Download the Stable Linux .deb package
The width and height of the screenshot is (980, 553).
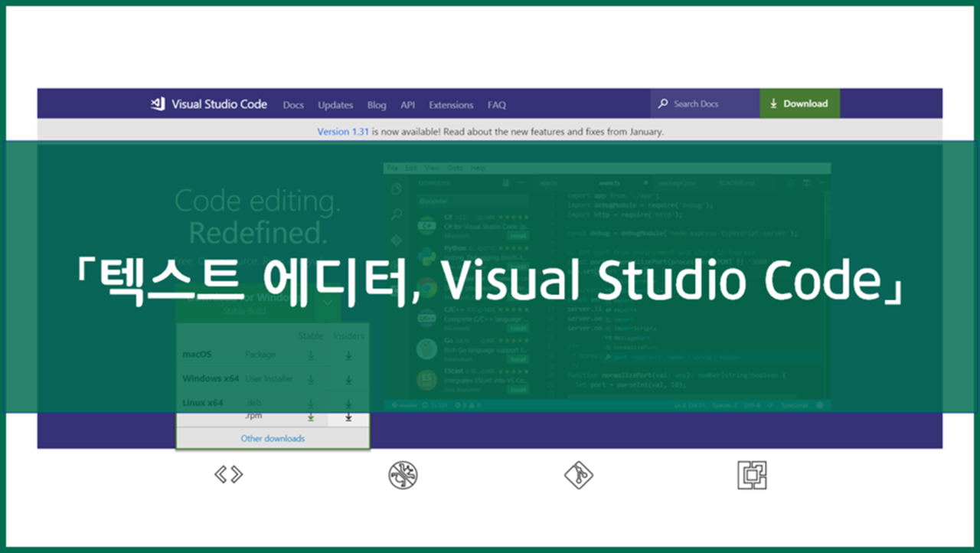click(311, 403)
